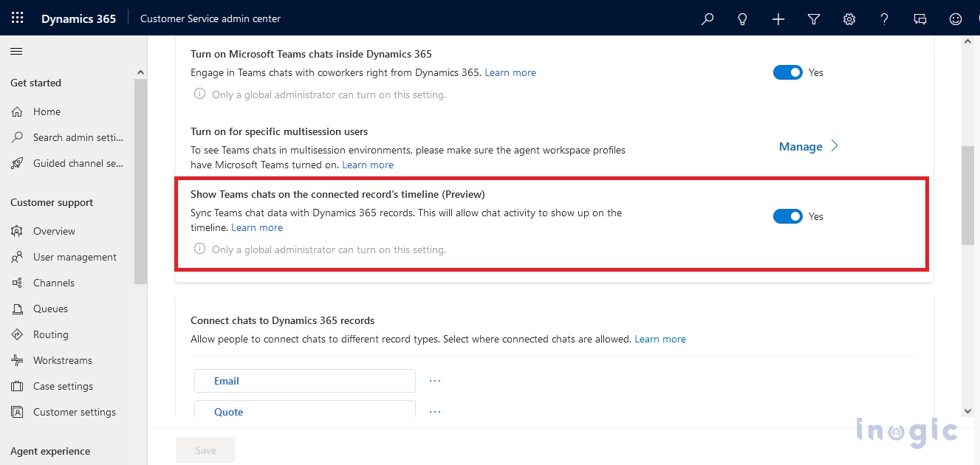Image resolution: width=980 pixels, height=465 pixels.
Task: Open the lightbulb assistant icon
Action: pyautogui.click(x=743, y=19)
